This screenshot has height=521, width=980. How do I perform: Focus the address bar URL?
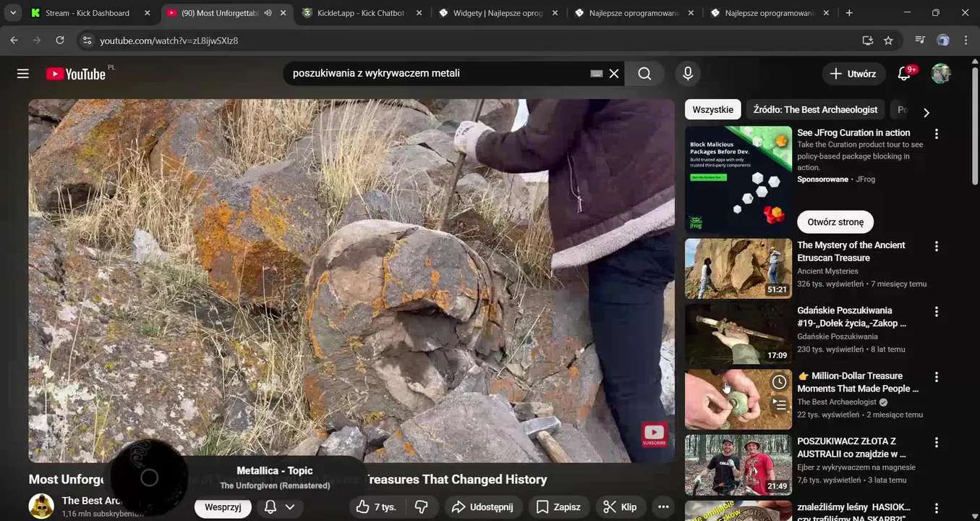pos(169,41)
